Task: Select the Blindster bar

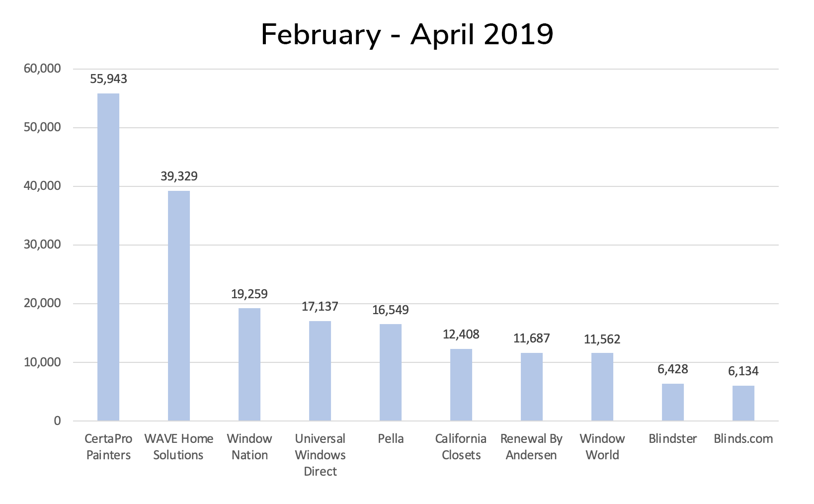Action: point(673,402)
